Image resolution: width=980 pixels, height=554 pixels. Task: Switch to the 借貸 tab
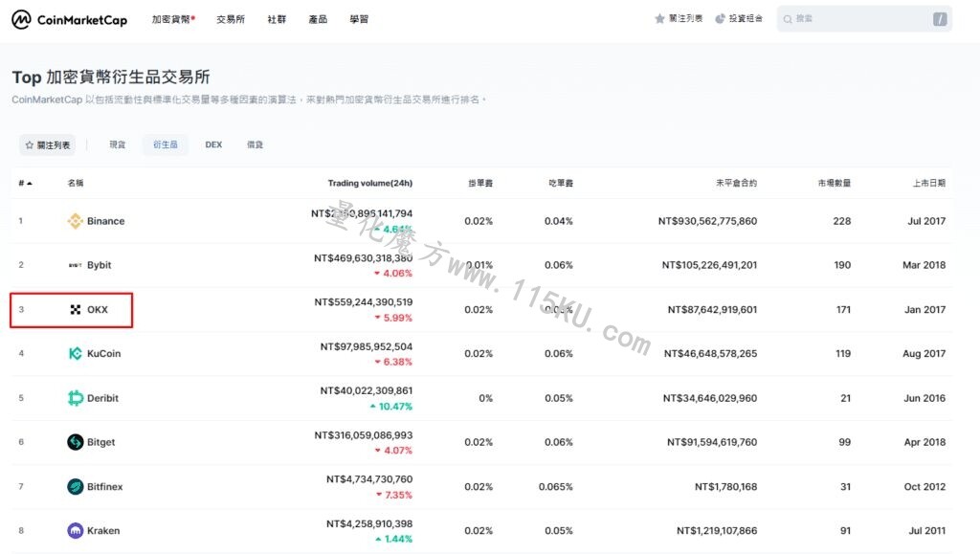point(255,144)
